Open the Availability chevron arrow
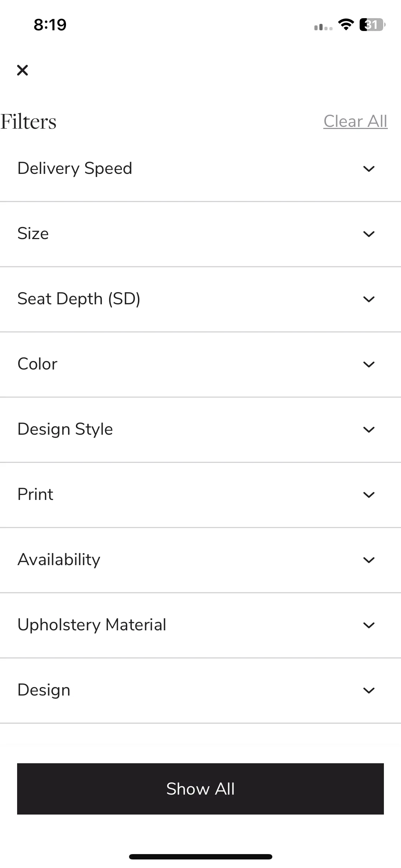Viewport: 401px width, 868px height. 369,560
